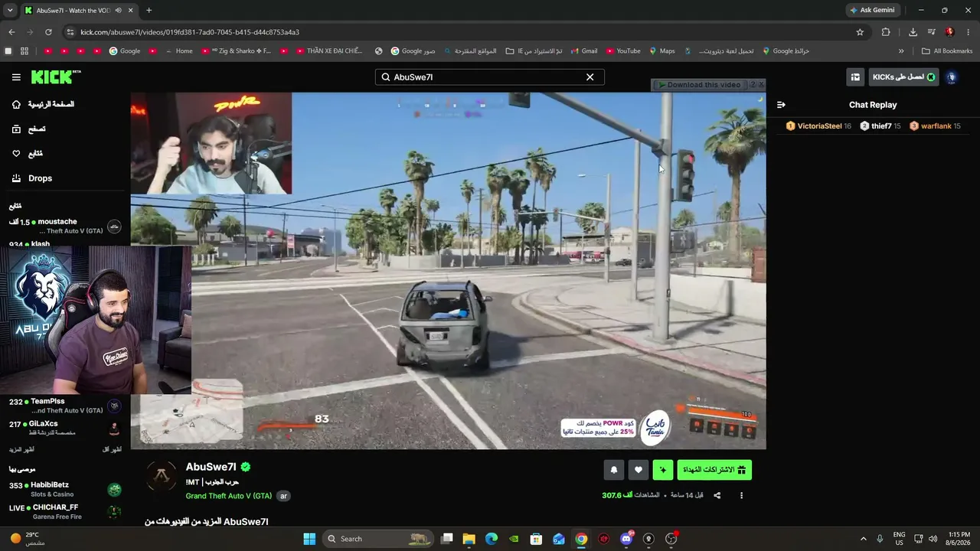This screenshot has height=551, width=980.
Task: Click VictoriaSteel in chat leaderboard
Action: click(x=818, y=126)
